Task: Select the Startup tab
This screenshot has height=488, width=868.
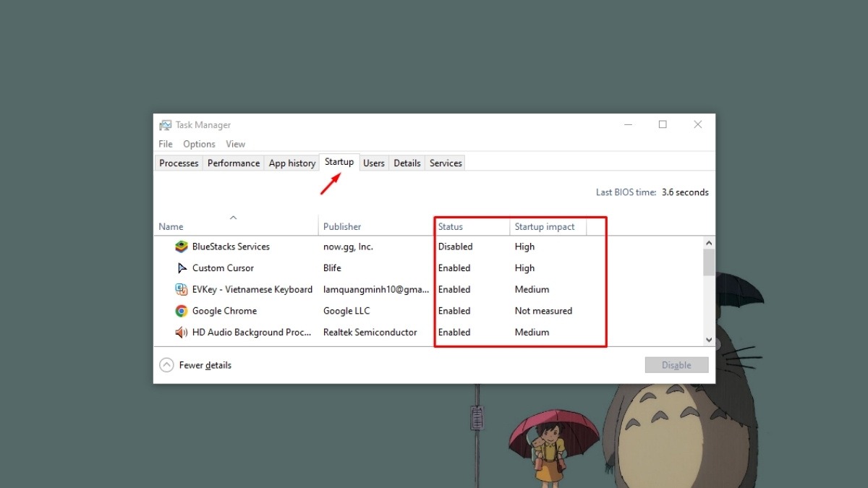Action: click(339, 162)
